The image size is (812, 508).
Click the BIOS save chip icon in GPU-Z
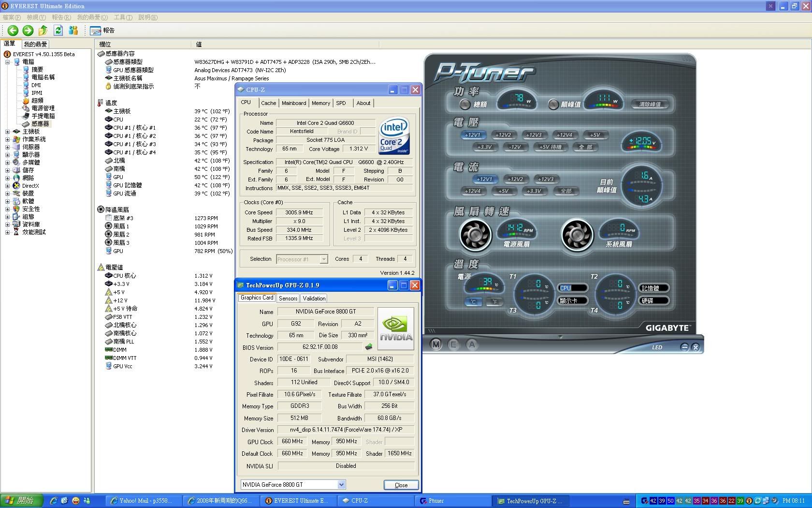pyautogui.click(x=369, y=347)
